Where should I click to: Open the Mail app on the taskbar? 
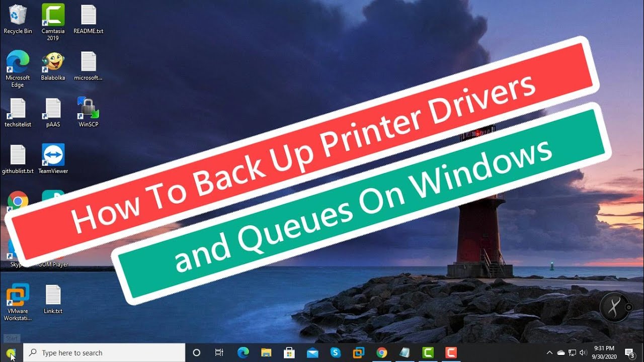coord(312,353)
